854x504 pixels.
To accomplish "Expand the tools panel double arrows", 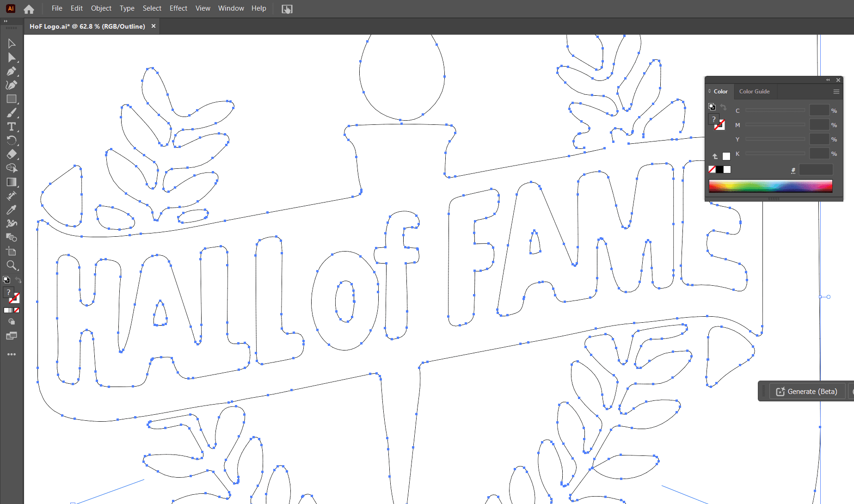I will [x=6, y=21].
